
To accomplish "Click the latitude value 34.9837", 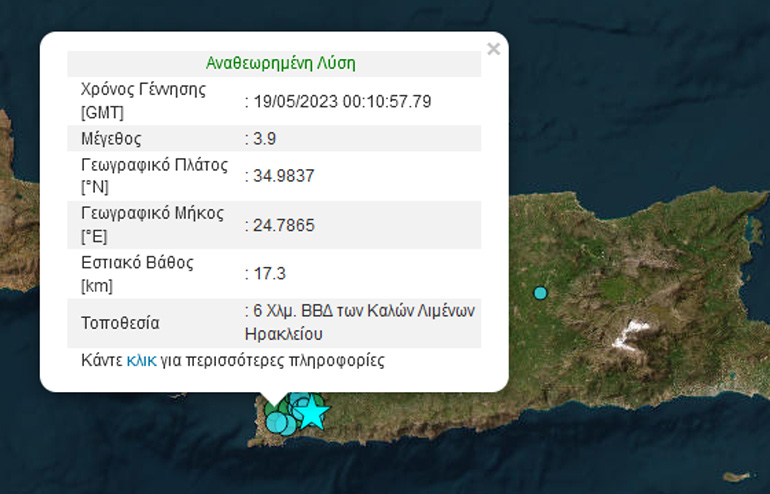I will tap(284, 175).
